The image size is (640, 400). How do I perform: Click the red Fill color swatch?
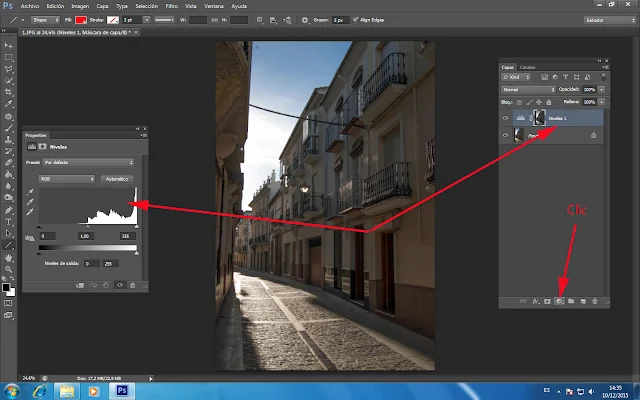(x=83, y=19)
